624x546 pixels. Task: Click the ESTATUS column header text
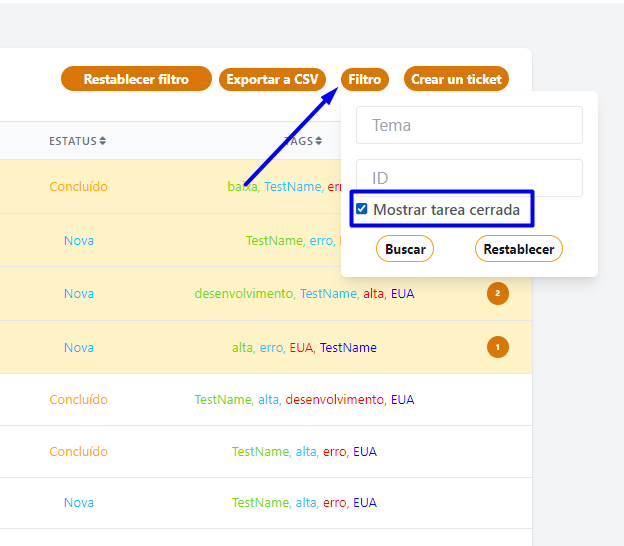(x=72, y=141)
